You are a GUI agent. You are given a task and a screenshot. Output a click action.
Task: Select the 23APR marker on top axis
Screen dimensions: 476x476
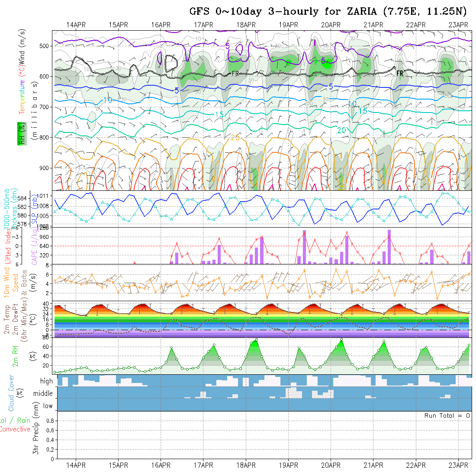point(458,24)
